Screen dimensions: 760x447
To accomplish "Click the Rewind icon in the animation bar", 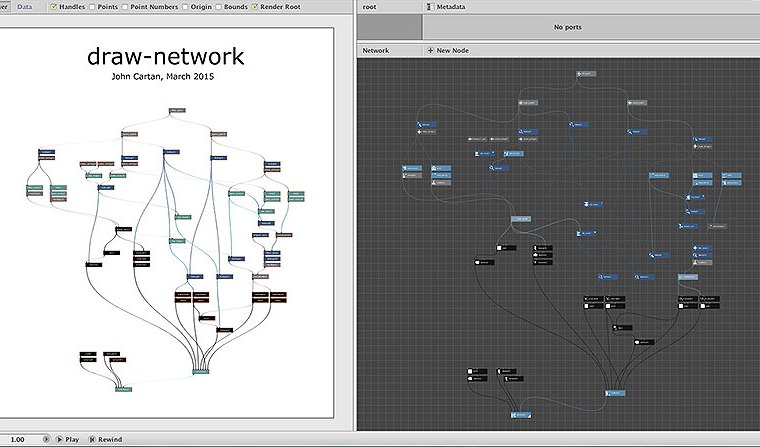I will point(94,439).
